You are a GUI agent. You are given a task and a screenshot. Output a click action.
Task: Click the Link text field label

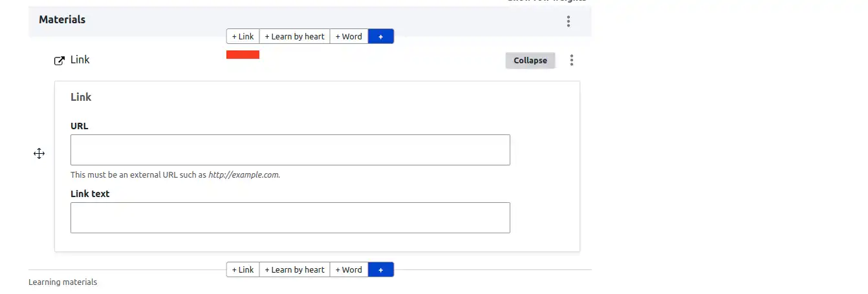click(90, 194)
